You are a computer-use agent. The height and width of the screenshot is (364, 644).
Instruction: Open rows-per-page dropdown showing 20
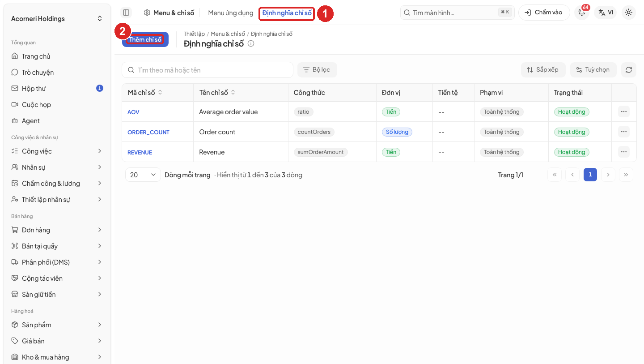point(143,175)
